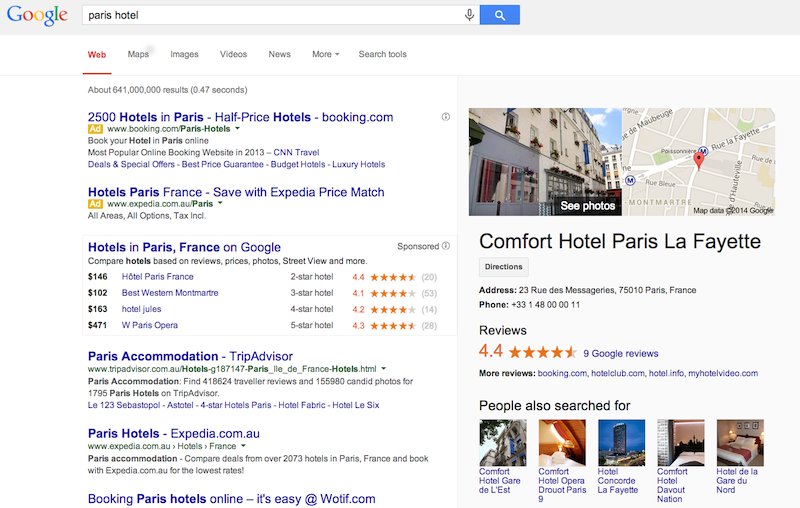The height and width of the screenshot is (508, 800).
Task: Switch to the Images tab
Action: pyautogui.click(x=184, y=54)
